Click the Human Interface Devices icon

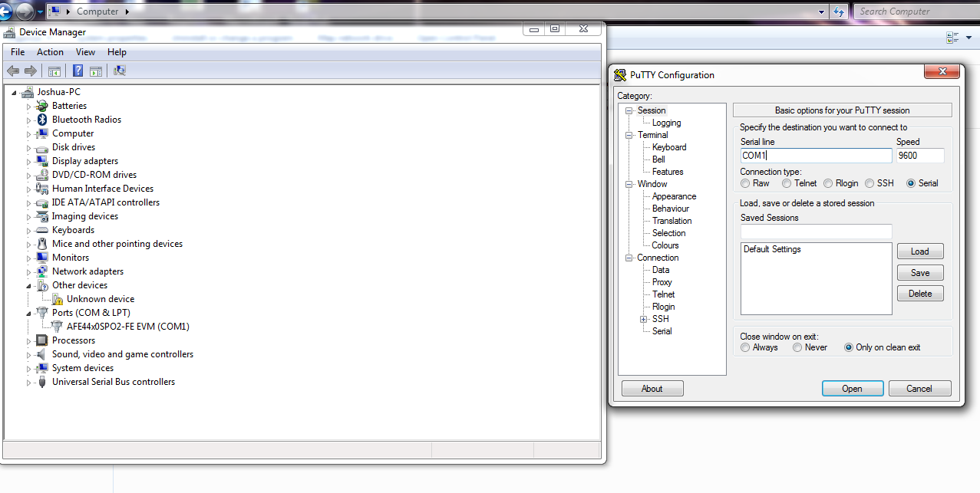tap(42, 189)
